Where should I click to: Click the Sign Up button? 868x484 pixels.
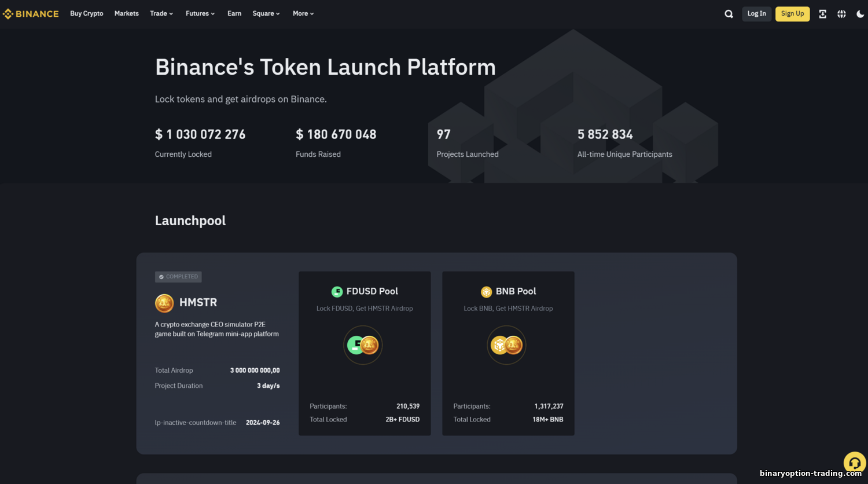pos(793,14)
